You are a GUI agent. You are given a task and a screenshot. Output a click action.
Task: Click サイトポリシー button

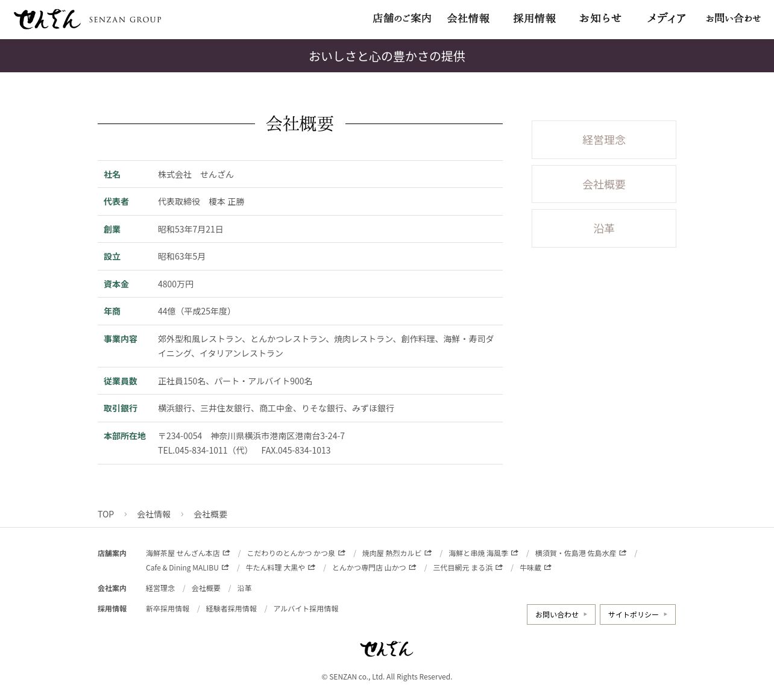pos(638,614)
